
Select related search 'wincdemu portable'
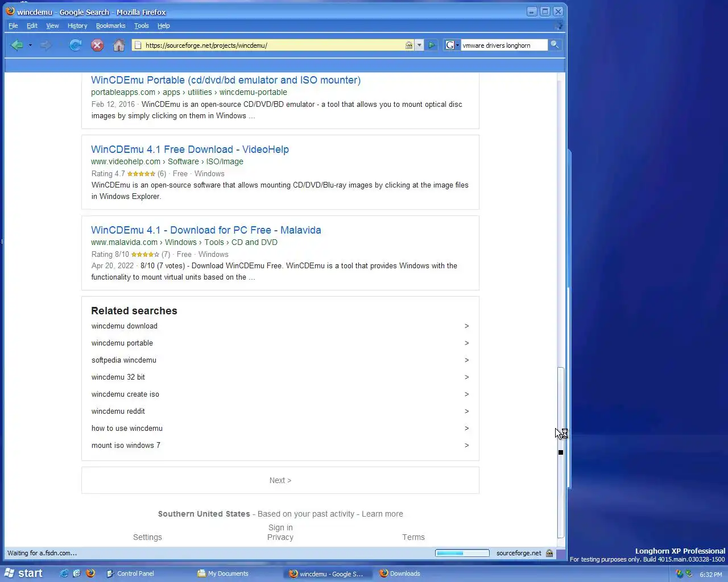point(122,343)
